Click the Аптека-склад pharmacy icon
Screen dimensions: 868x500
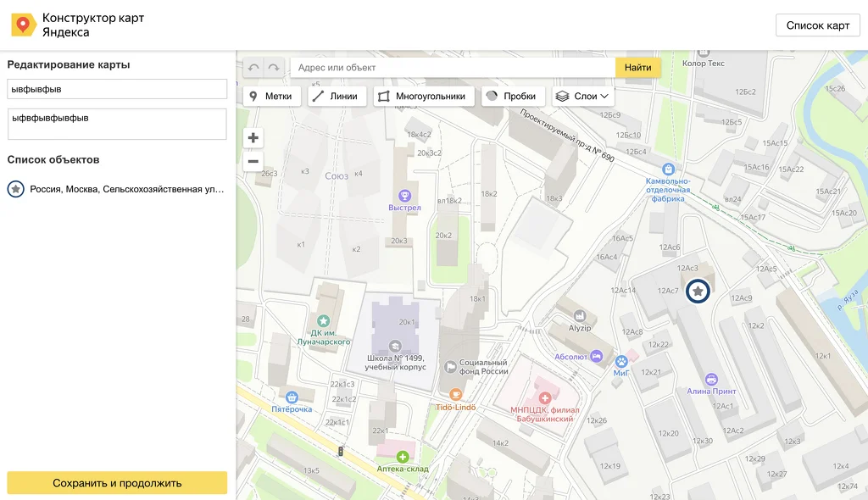403,457
